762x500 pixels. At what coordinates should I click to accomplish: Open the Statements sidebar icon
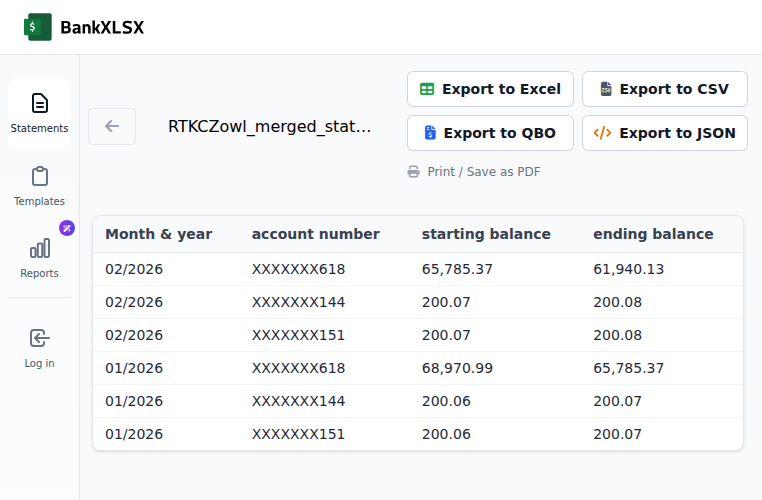[39, 103]
